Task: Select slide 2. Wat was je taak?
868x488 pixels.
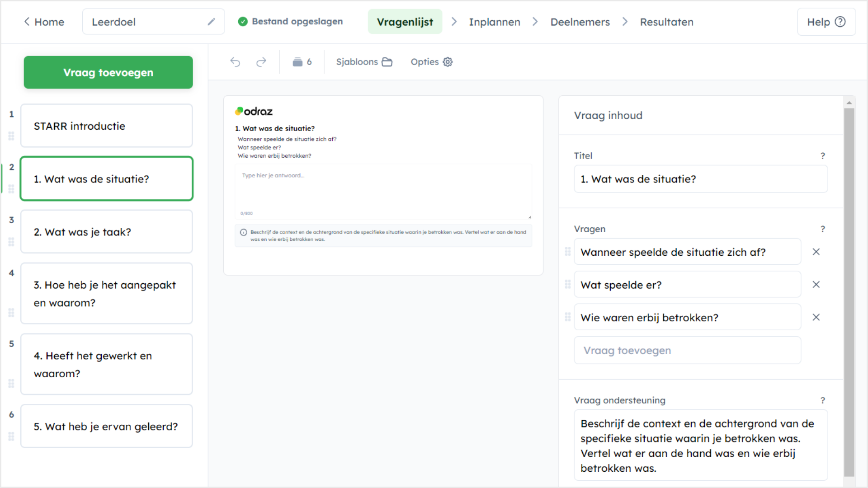Action: 107,231
